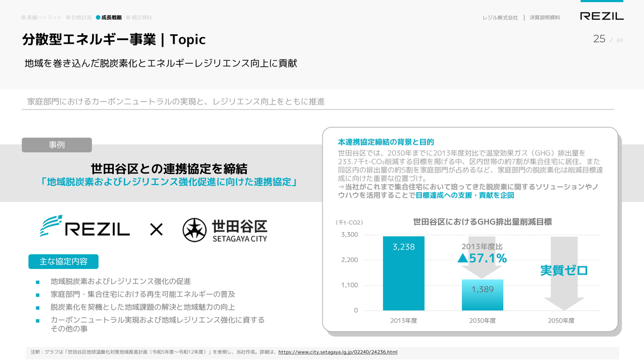This screenshot has width=644, height=362.
Task: Select the slide title 分散型エネルギー事業 | Topic
Action: pyautogui.click(x=114, y=39)
